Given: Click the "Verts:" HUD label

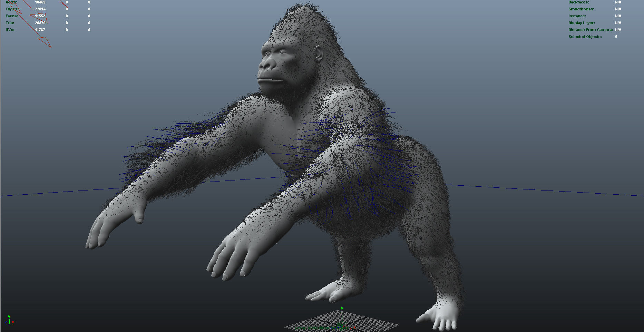Looking at the screenshot, I should tap(11, 2).
